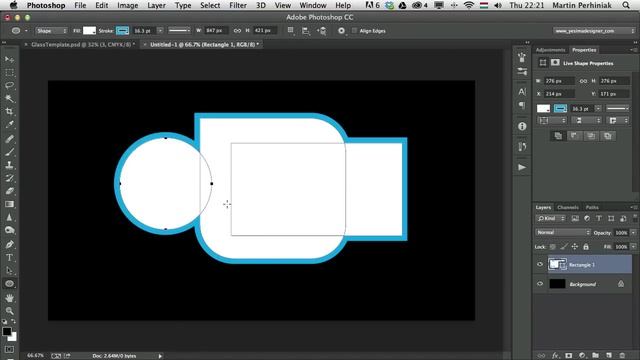Switch to the Adjustments tab

[550, 50]
